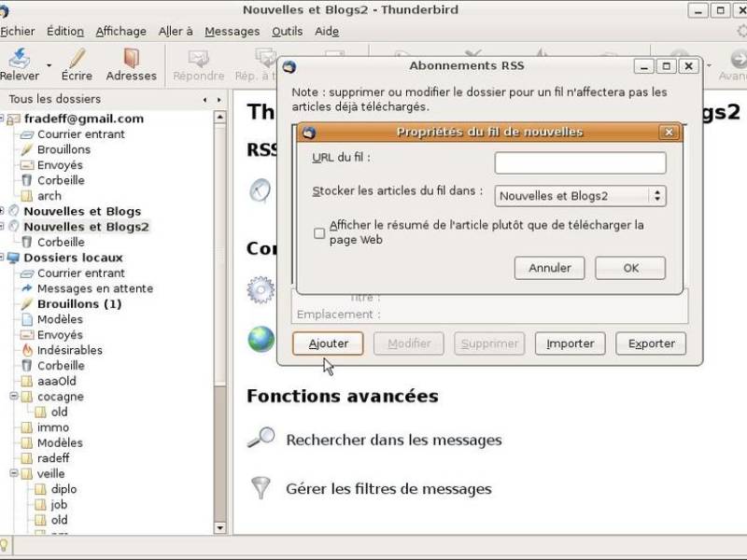Close the 'Propriétés du fil de nouvelles' dialog

tap(669, 132)
